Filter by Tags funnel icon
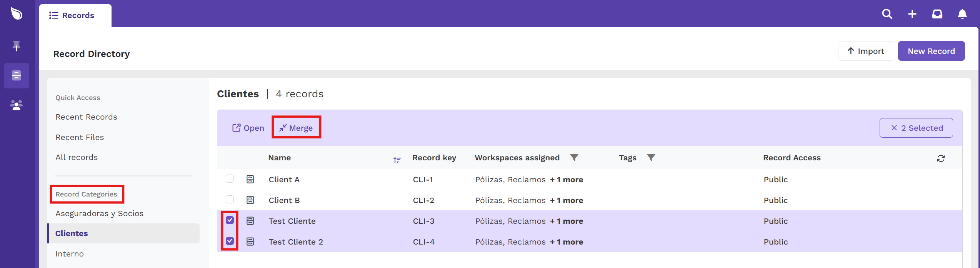This screenshot has width=980, height=268. 651,158
